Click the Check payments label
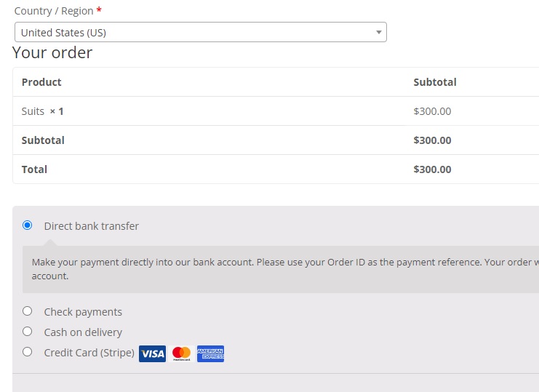 tap(83, 312)
